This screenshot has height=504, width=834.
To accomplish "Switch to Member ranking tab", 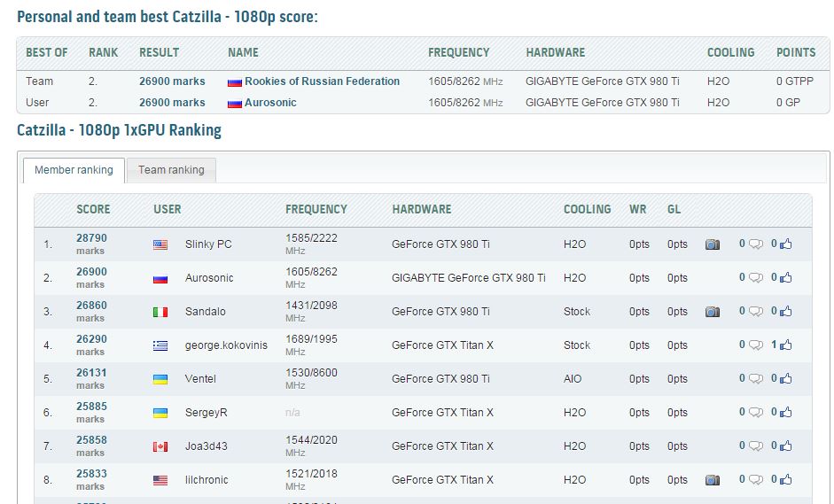I will coord(74,170).
